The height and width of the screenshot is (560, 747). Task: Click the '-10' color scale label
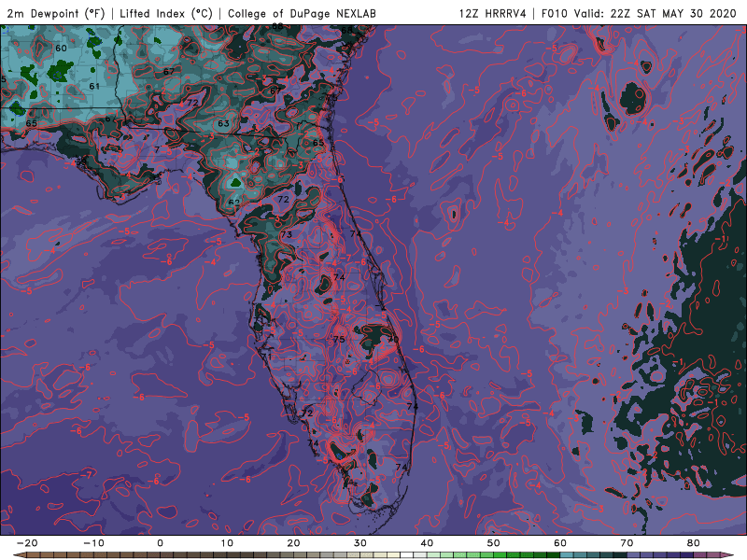click(x=93, y=543)
